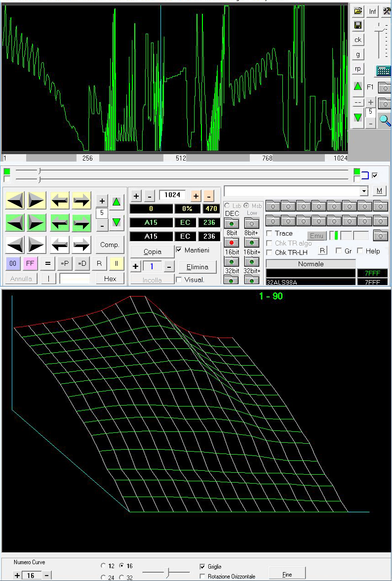The image size is (392, 581).
Task: Save using the floppy disk icon
Action: tap(358, 25)
